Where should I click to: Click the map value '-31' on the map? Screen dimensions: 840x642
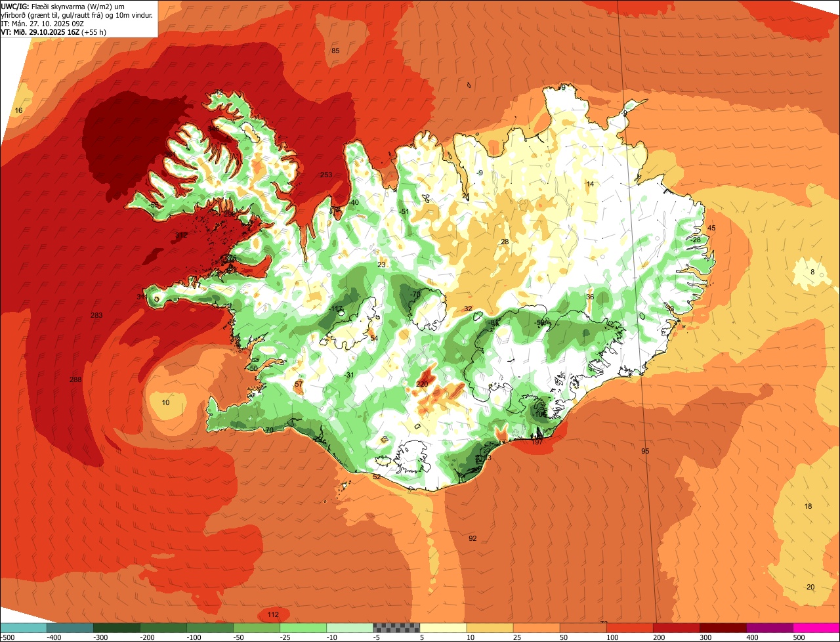349,375
